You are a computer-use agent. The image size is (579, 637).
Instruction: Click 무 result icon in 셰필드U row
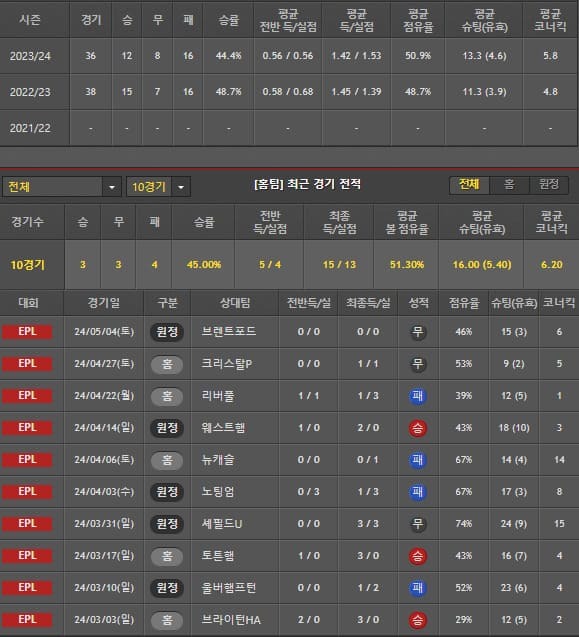coord(418,524)
